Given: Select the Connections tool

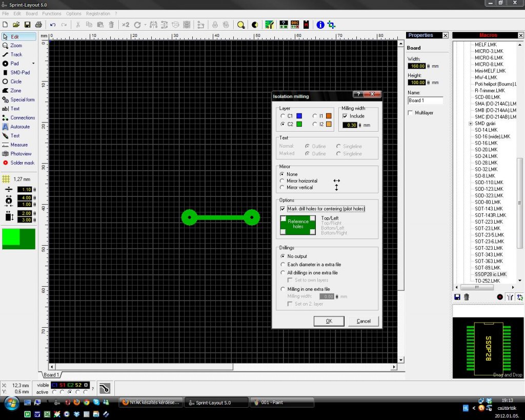Looking at the screenshot, I should [19, 117].
